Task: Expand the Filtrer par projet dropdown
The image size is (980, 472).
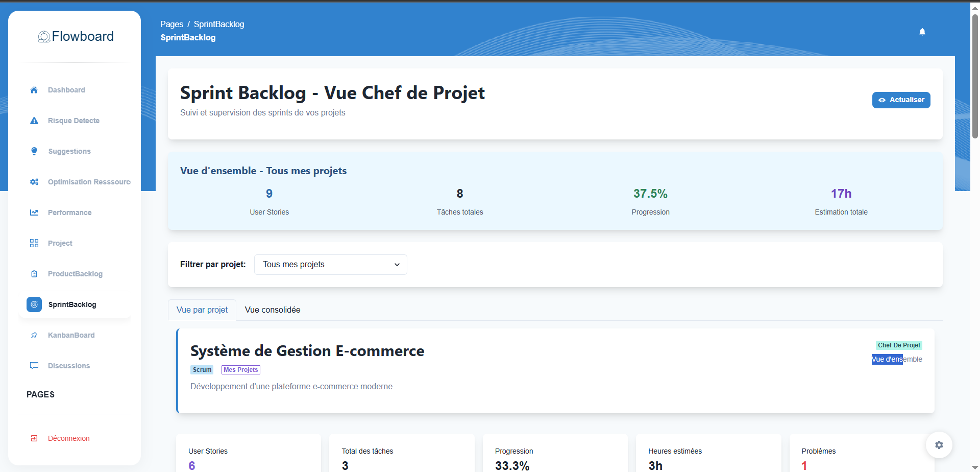Action: click(x=331, y=265)
